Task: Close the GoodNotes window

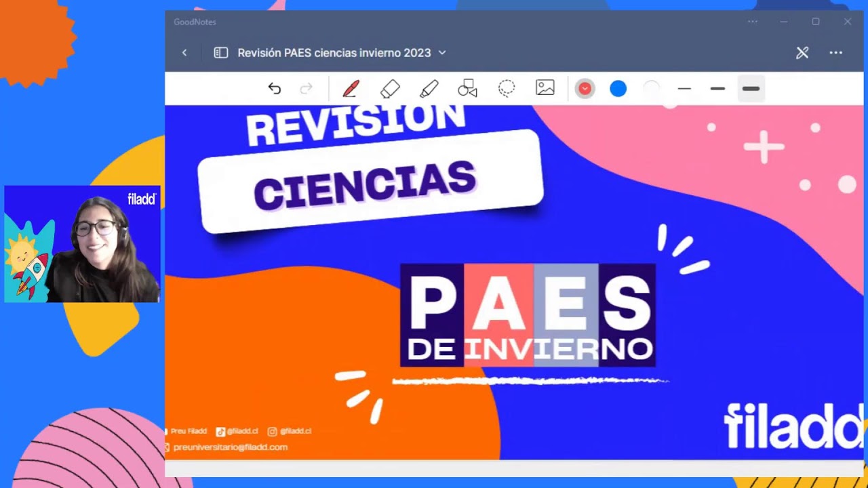Action: click(848, 22)
